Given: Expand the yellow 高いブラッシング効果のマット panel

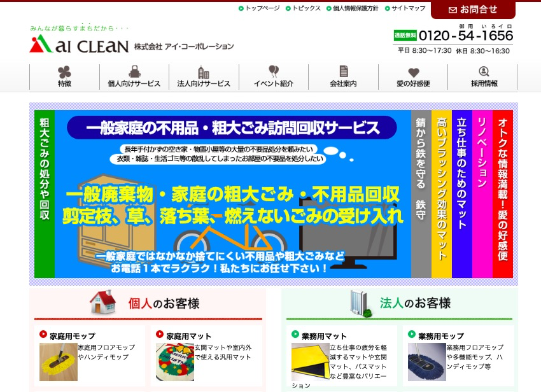Looking at the screenshot, I should click(x=442, y=193).
